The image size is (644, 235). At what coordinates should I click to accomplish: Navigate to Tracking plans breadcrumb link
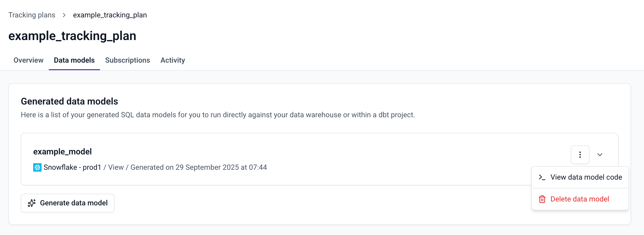coord(32,15)
